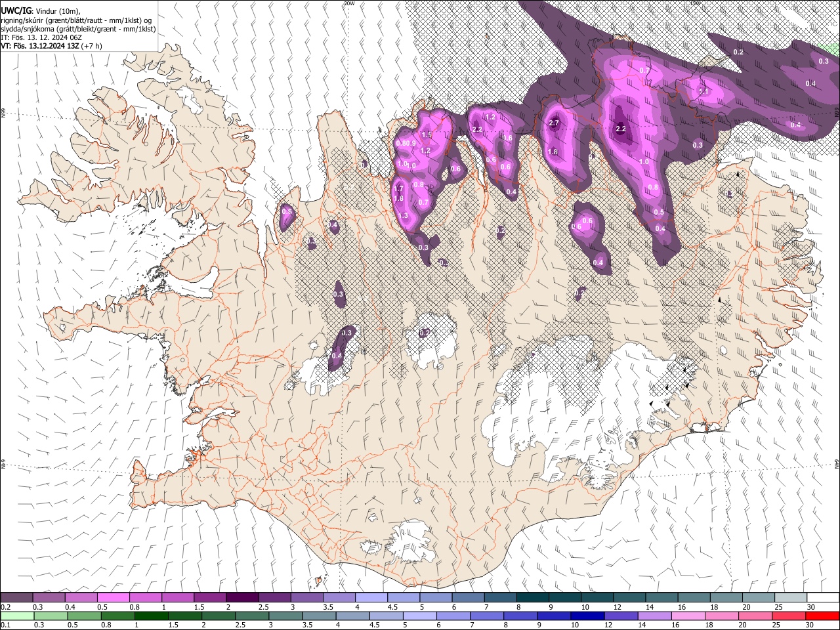Choose the dull mauve swatch labeled 0.2
This screenshot has width=840, height=630.
[x=16, y=598]
